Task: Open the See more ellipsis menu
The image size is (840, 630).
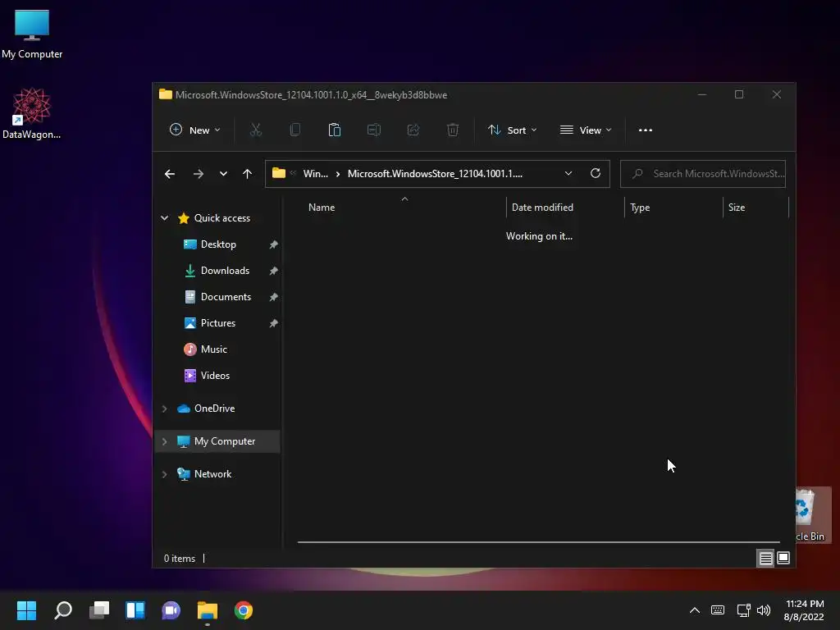Action: pos(646,130)
